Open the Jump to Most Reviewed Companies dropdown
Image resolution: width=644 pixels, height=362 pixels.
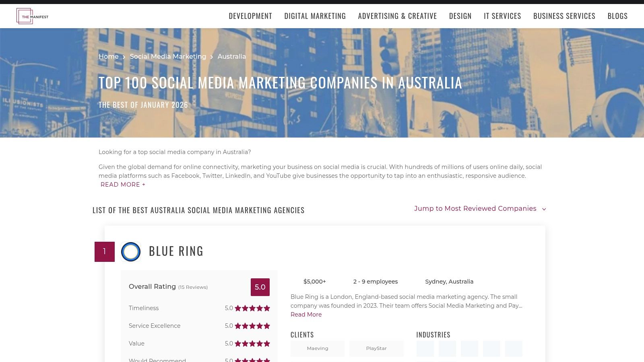point(480,208)
